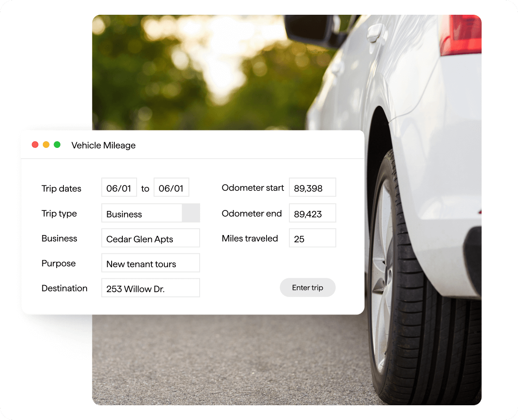Click the Purpose field with New tenant tours
The height and width of the screenshot is (420, 518).
(x=150, y=263)
